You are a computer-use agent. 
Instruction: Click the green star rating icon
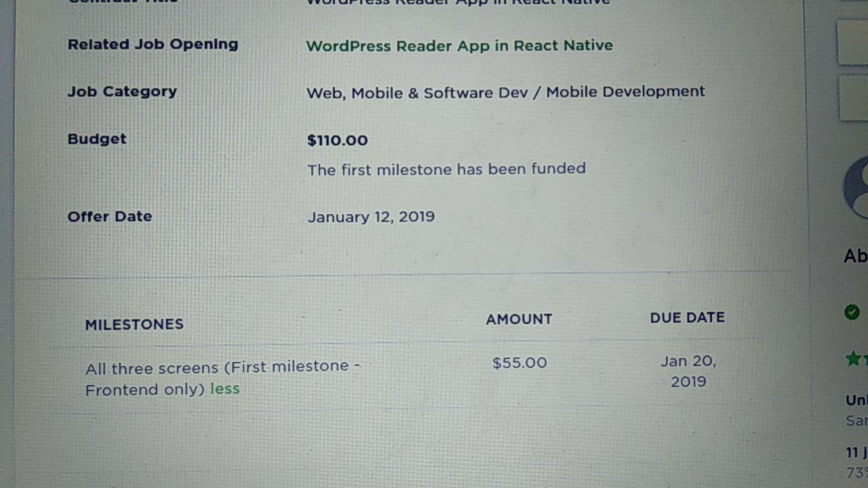pyautogui.click(x=853, y=359)
